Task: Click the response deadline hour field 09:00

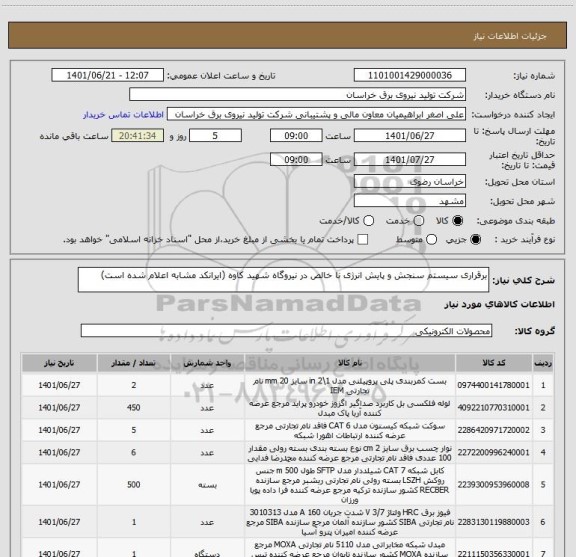Action: 296,136
